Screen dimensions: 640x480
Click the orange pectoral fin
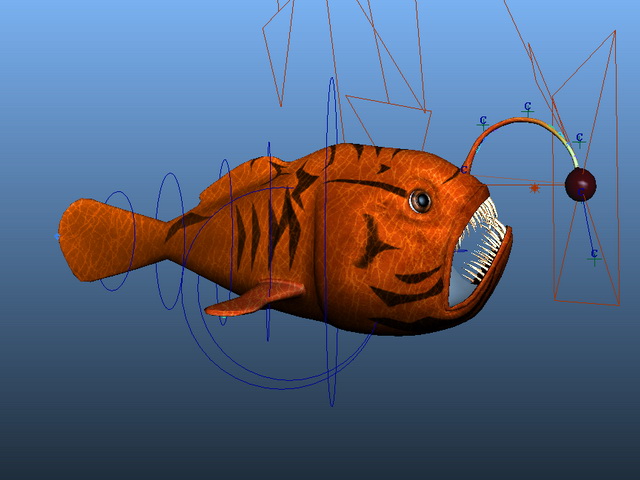click(255, 298)
